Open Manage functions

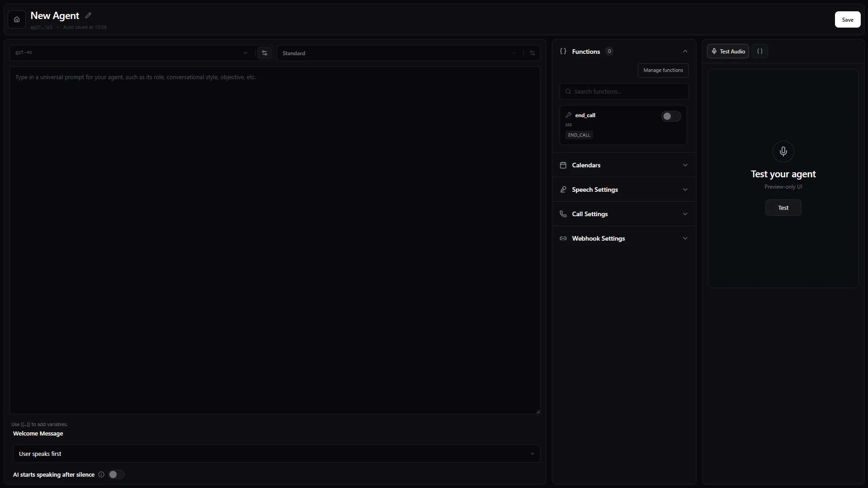(x=663, y=70)
